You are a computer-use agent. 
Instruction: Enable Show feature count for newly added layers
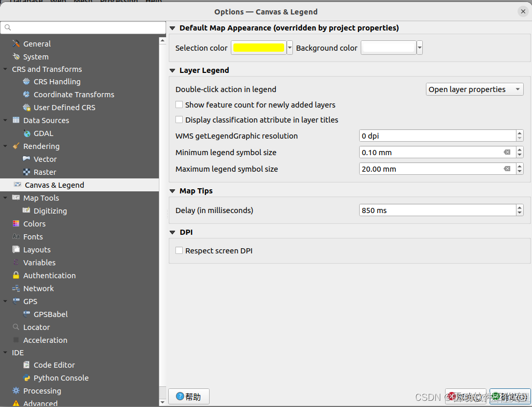[179, 105]
